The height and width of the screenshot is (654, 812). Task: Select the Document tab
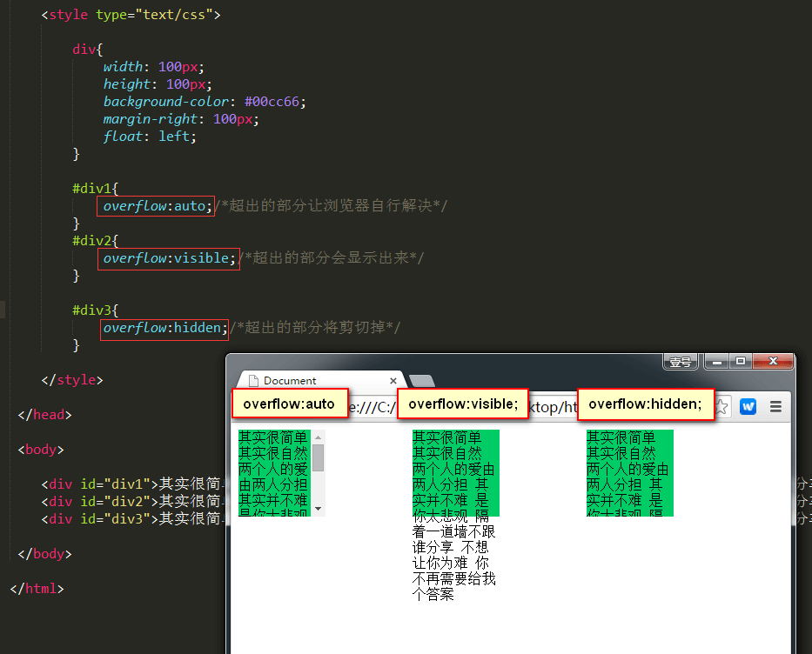coord(321,380)
